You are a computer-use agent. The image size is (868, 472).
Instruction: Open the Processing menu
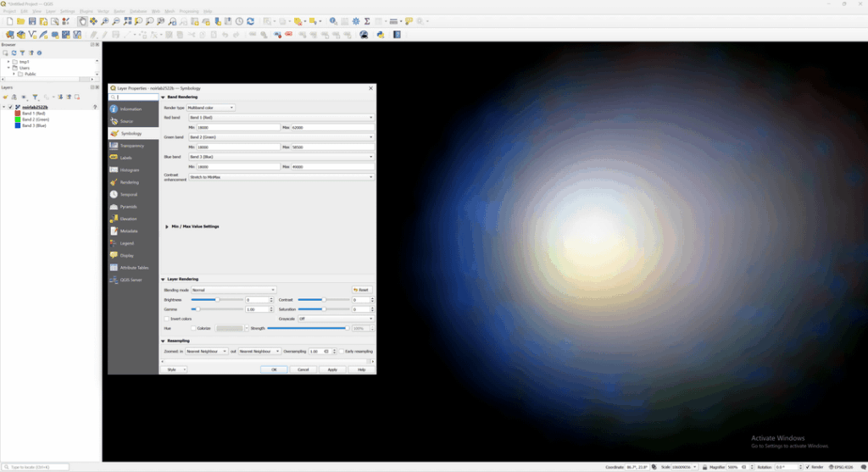click(189, 11)
